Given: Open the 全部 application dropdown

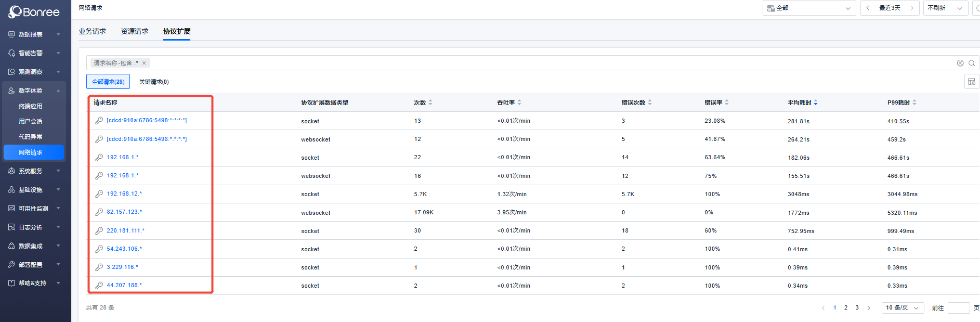Looking at the screenshot, I should (x=809, y=8).
